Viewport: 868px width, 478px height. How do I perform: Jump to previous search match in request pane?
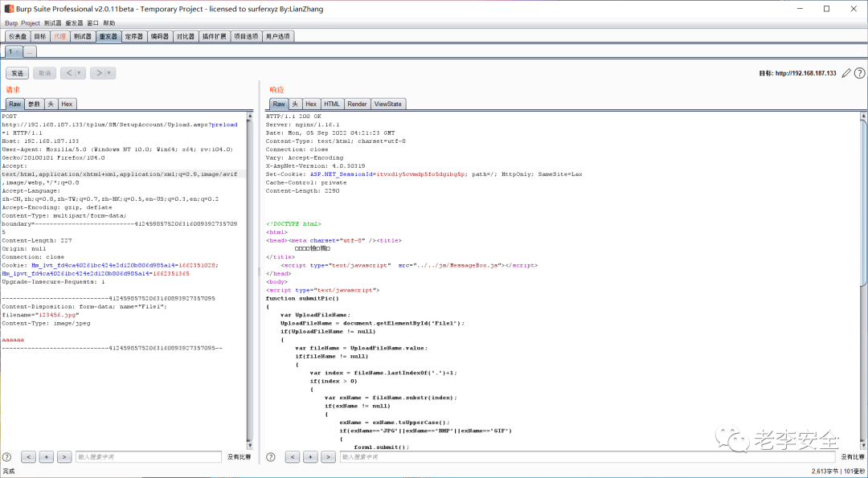29,457
